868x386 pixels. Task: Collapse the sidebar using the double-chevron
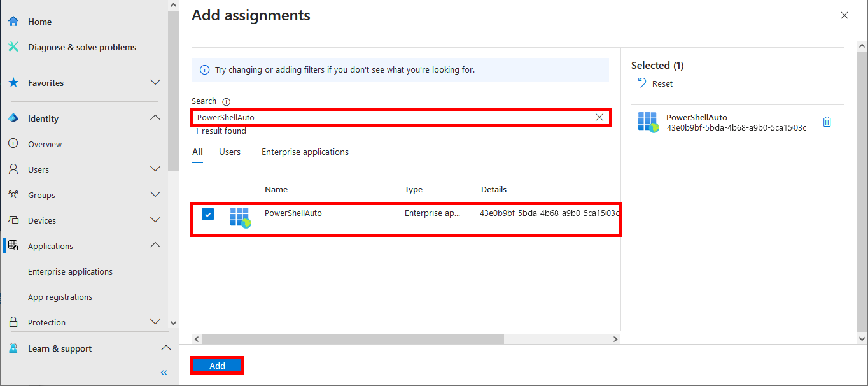coord(163,372)
